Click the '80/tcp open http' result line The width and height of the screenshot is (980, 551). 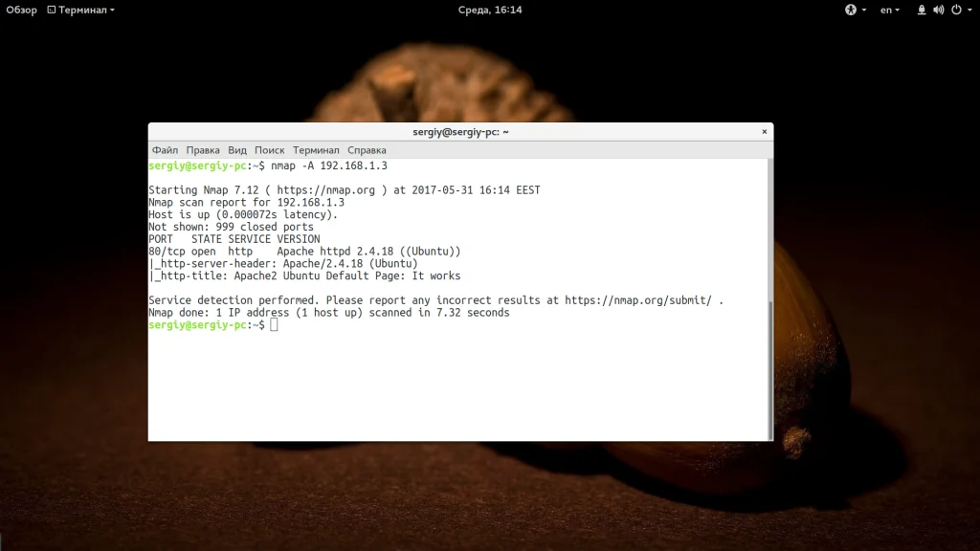coord(304,252)
